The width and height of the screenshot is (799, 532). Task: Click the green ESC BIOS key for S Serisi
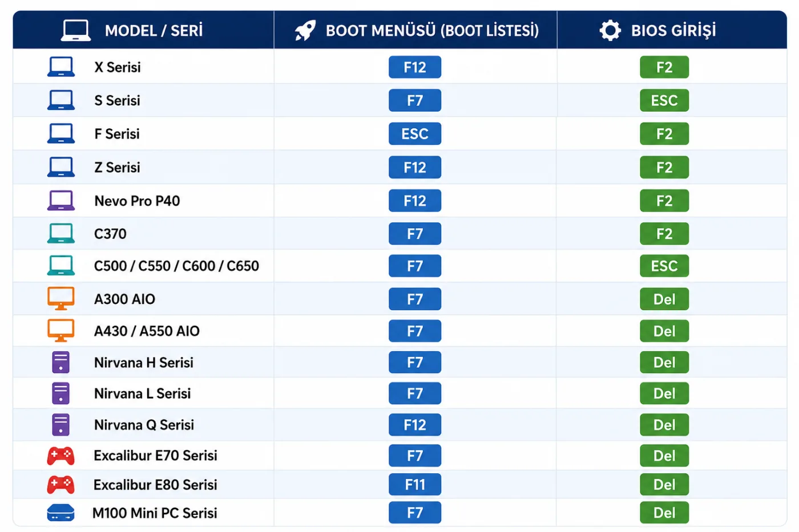click(x=664, y=100)
